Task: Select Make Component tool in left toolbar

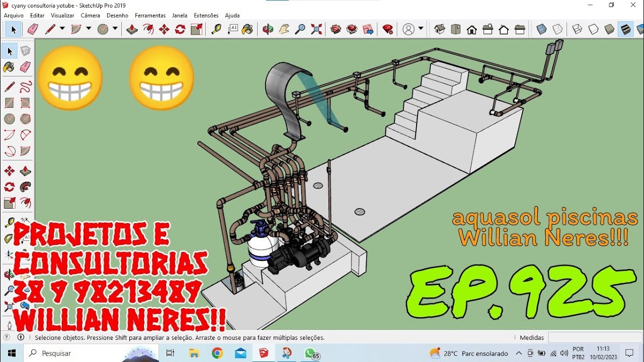Action: (25, 51)
